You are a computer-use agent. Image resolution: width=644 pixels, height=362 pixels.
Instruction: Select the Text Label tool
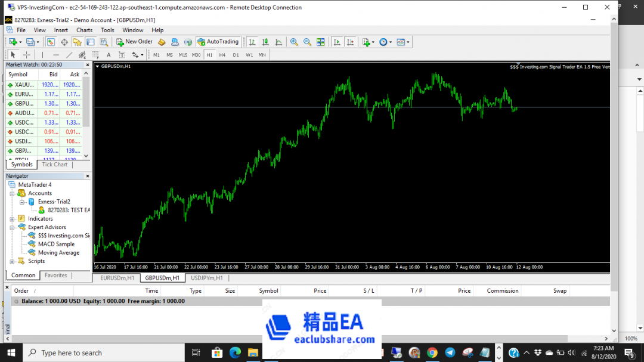coord(122,55)
